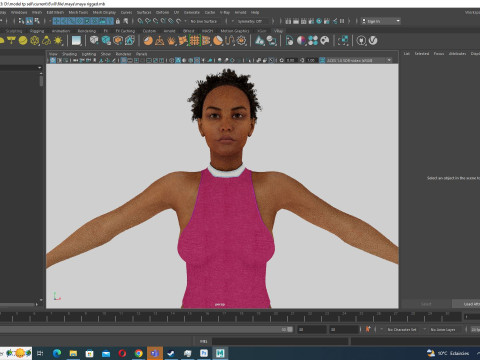Screen dimensions: 480x360
Task: Click the orange sphere shelf icon
Action: (148, 41)
